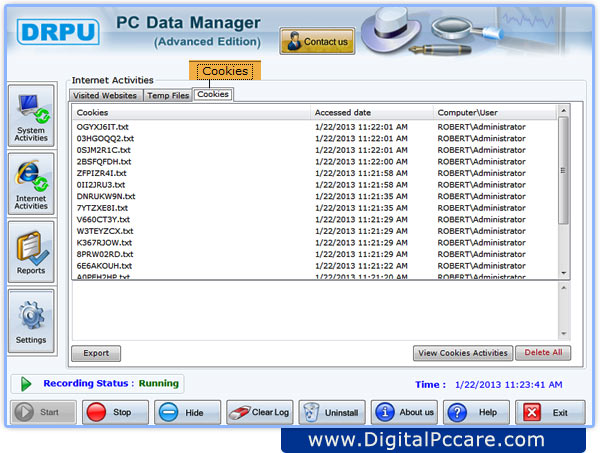
Task: Open System Activities panel
Action: tap(31, 116)
